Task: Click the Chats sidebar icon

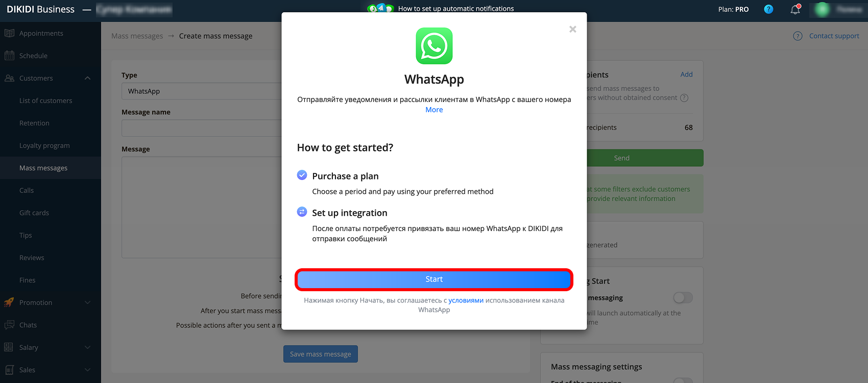Action: pyautogui.click(x=9, y=325)
